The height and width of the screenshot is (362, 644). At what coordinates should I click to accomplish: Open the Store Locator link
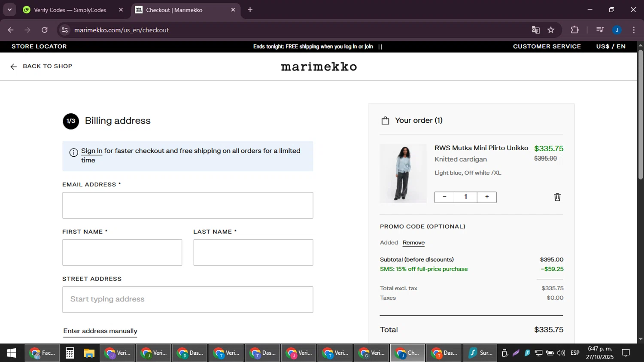(39, 46)
